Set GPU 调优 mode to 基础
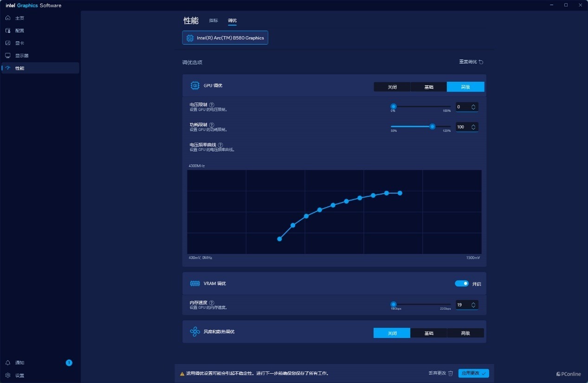Screen dimensions: 588x383 click(x=429, y=87)
